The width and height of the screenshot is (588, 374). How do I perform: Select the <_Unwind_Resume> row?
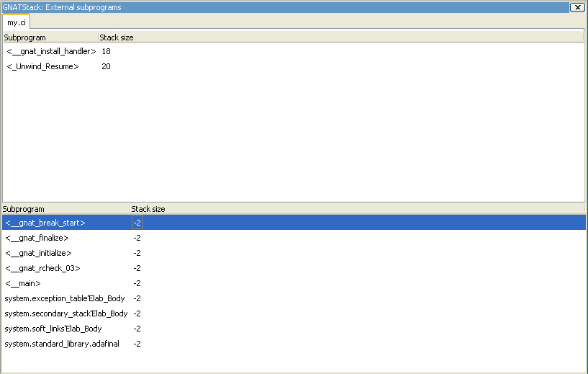42,66
